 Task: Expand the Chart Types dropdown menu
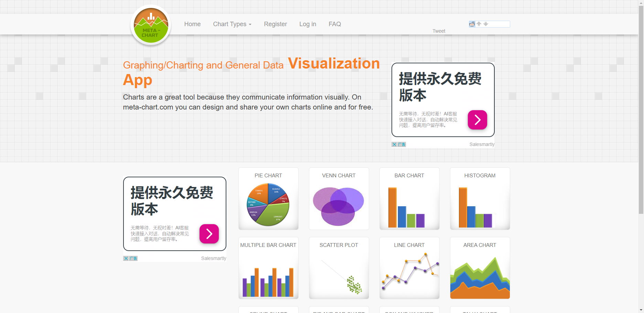tap(232, 24)
